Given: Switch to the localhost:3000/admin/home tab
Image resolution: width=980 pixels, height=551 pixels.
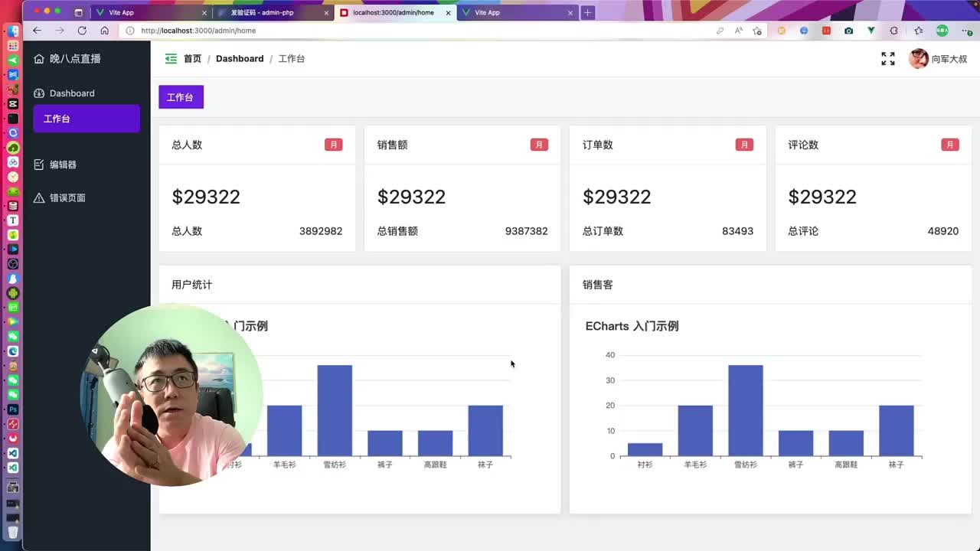Looking at the screenshot, I should (394, 13).
